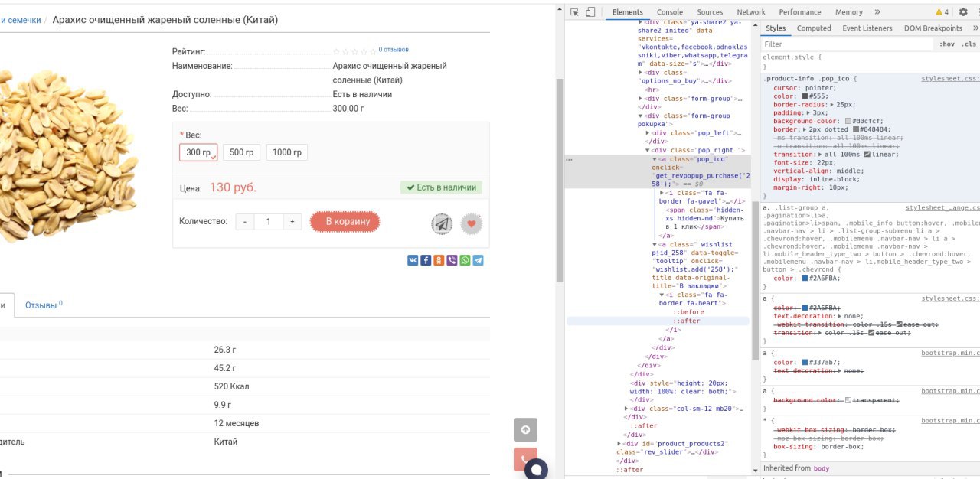Open the Performance tab
This screenshot has height=479, width=980.
pyautogui.click(x=800, y=12)
